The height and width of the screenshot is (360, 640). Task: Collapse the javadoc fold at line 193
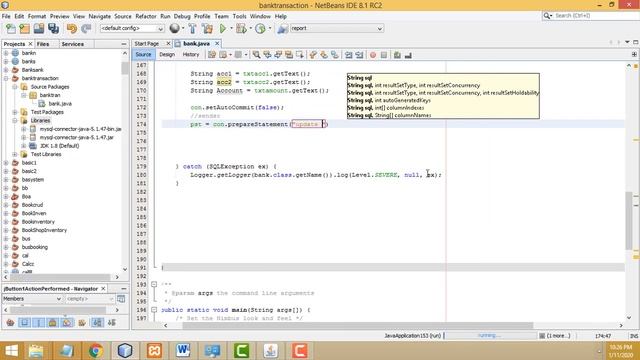[154, 284]
